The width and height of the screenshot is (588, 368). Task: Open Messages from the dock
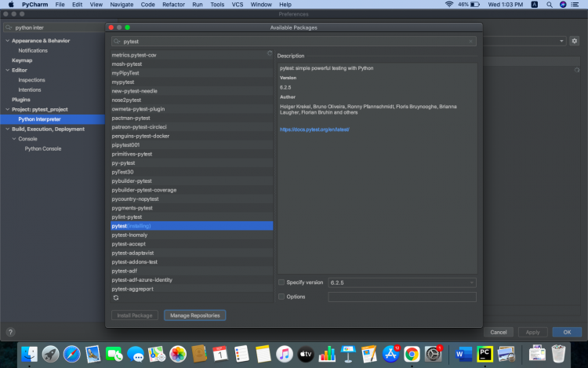pyautogui.click(x=136, y=354)
